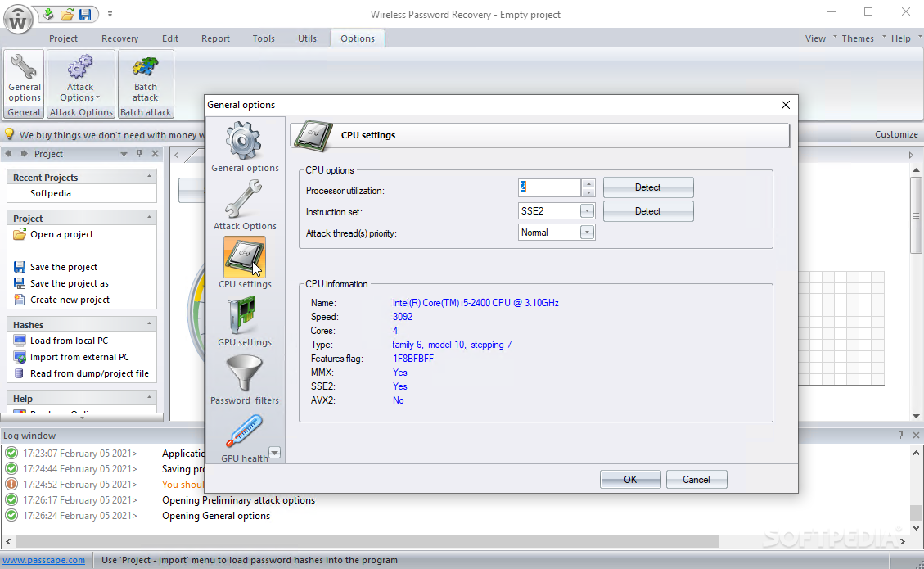924x569 pixels.
Task: Select GPU settings in dialog sidebar
Action: point(245,322)
